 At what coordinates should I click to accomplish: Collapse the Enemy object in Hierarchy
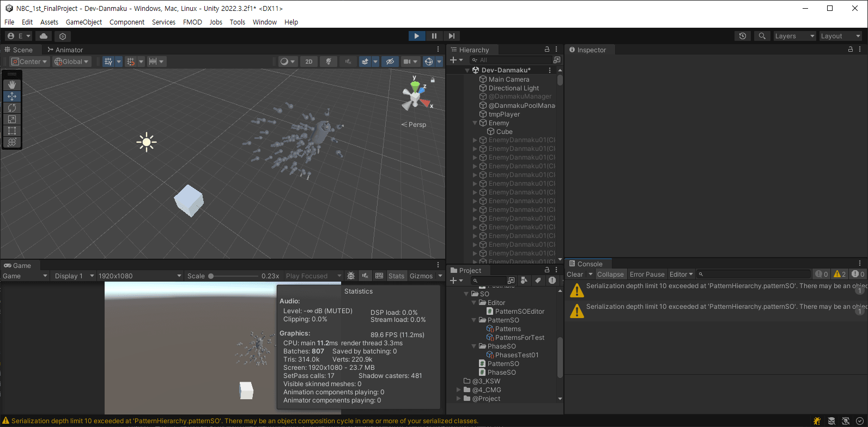point(475,123)
